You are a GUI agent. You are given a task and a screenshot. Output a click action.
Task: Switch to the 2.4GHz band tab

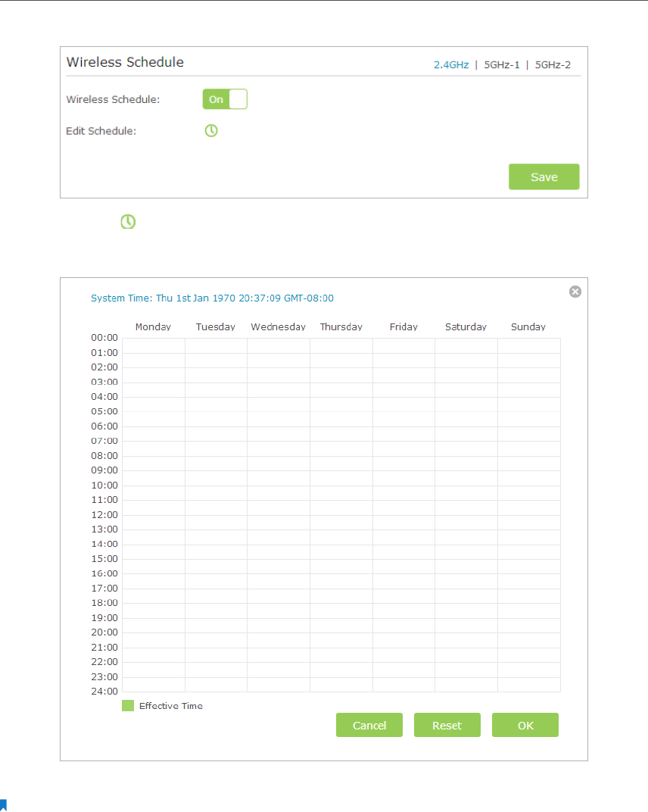451,64
